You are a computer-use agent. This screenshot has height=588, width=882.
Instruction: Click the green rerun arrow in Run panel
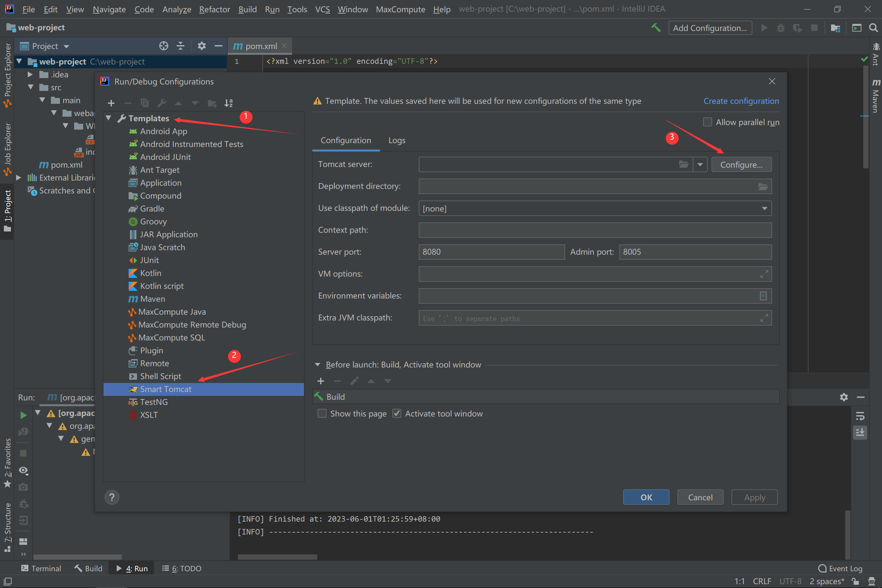pyautogui.click(x=23, y=415)
